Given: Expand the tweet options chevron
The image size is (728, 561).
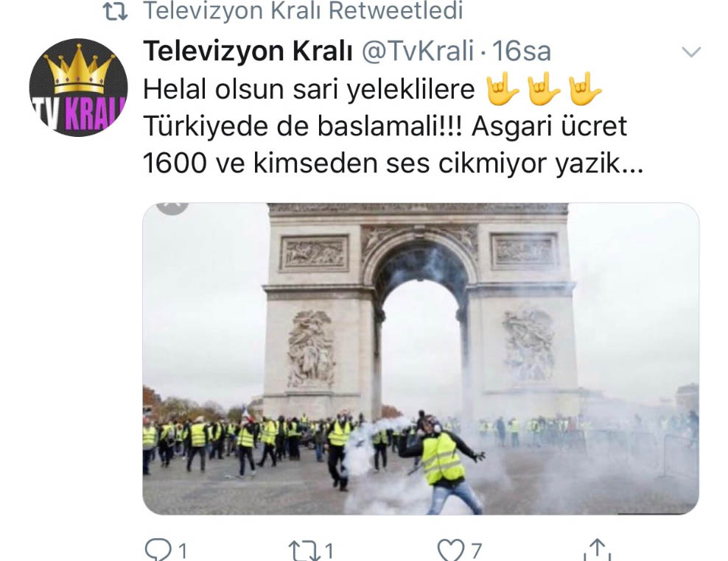Looking at the screenshot, I should coord(691,52).
